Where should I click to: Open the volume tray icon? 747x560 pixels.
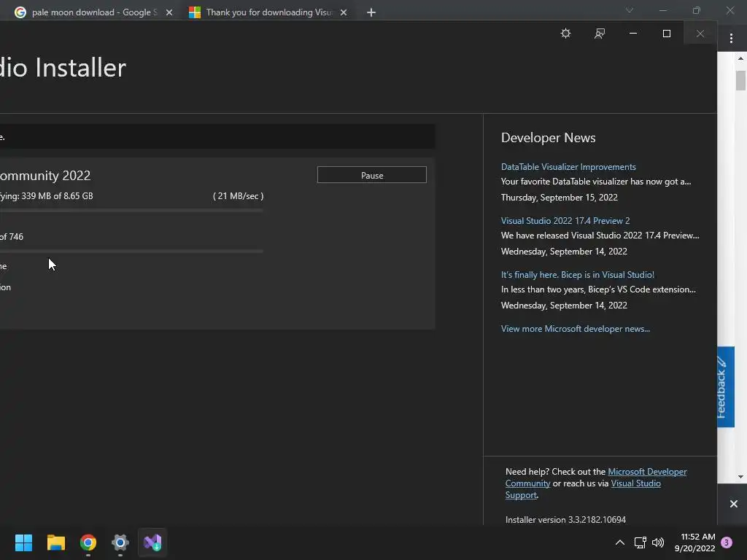658,542
